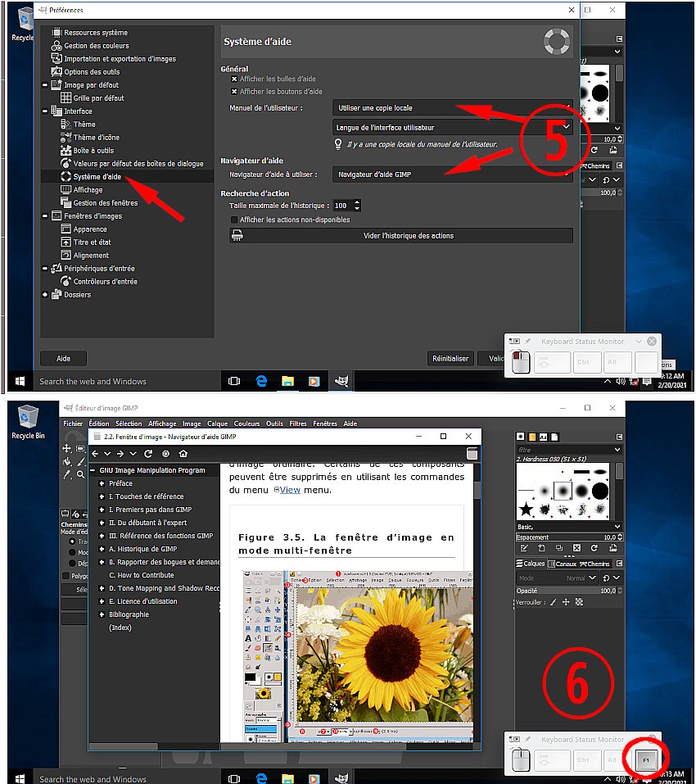Open the Filtres menu
Viewport: 696px width, 784px height.
coord(298,424)
